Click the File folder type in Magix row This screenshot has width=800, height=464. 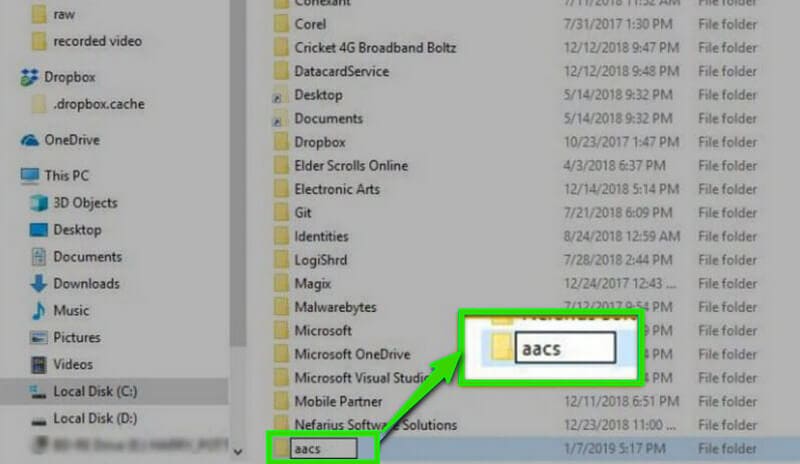(728, 283)
